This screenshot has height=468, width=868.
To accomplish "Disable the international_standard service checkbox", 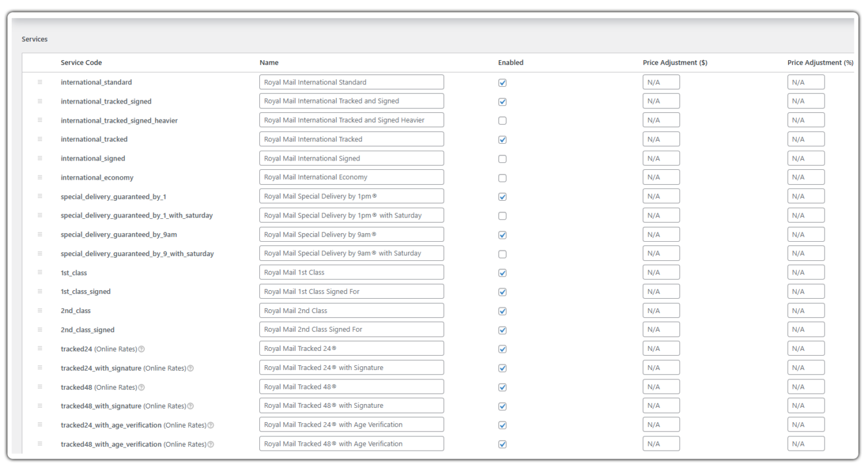I will [502, 82].
